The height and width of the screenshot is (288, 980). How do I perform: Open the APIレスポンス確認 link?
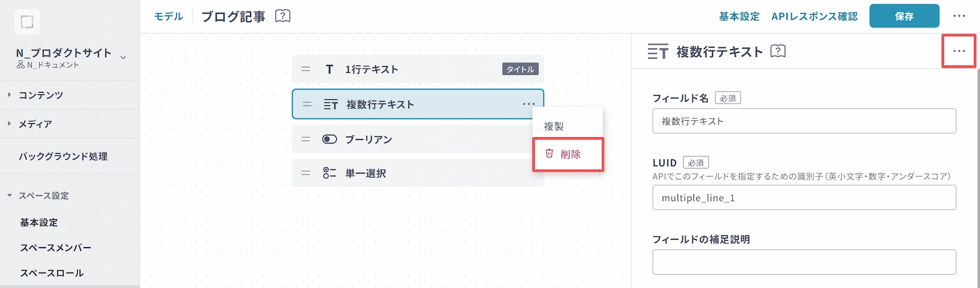(814, 17)
